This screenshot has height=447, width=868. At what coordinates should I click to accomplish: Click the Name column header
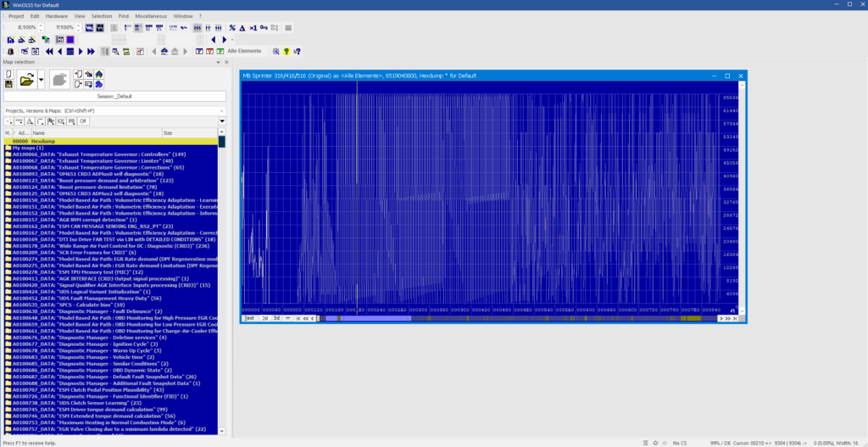coord(97,133)
